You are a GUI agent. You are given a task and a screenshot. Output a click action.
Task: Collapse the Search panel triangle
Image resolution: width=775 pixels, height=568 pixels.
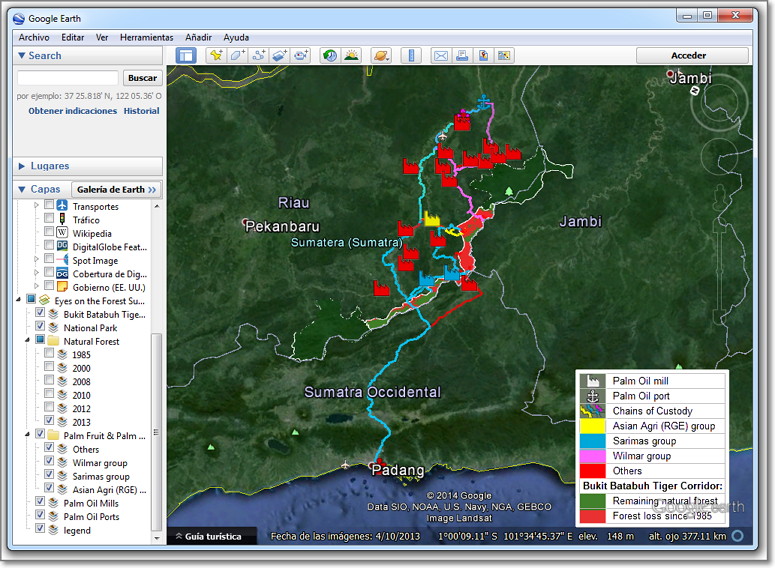coord(22,55)
